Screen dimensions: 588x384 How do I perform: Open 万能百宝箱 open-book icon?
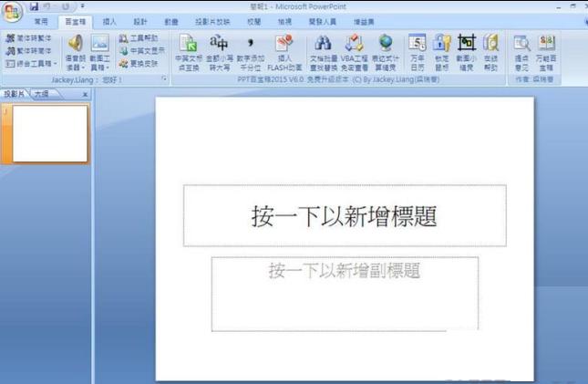tap(546, 53)
